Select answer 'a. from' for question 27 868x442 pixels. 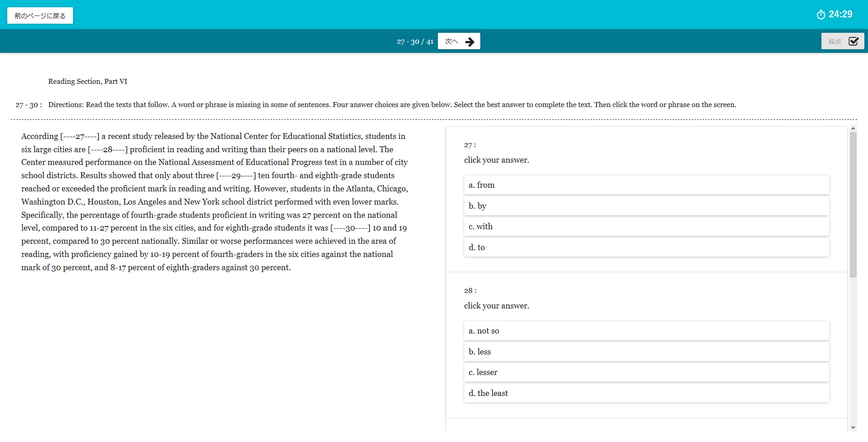[x=646, y=185]
